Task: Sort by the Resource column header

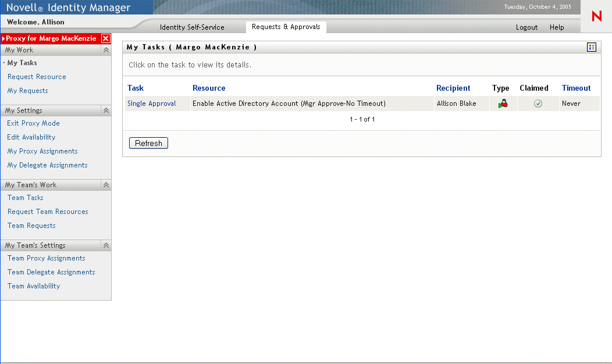Action: [209, 88]
